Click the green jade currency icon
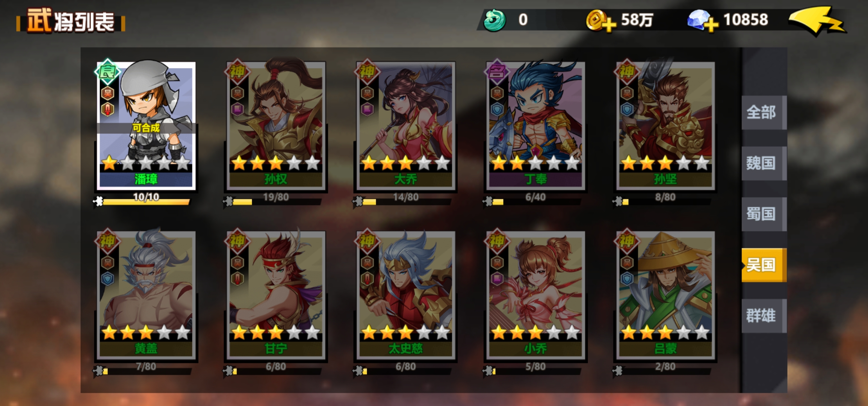The height and width of the screenshot is (406, 868). click(494, 20)
